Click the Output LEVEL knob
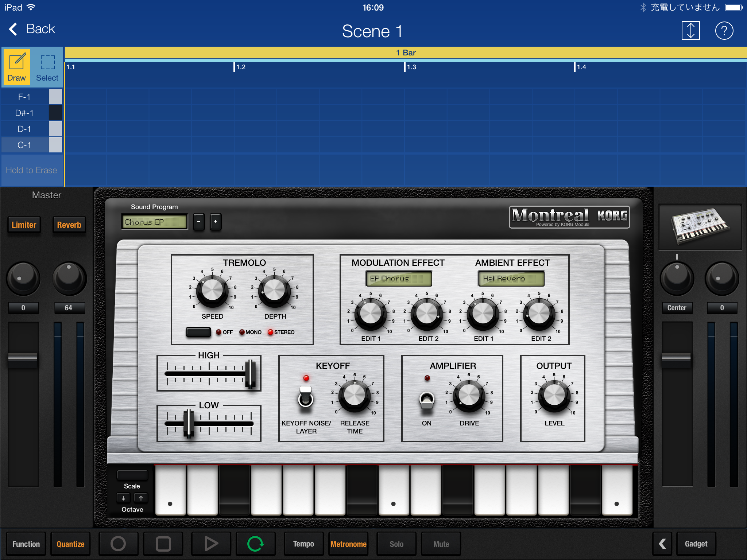The image size is (747, 560). tap(554, 396)
